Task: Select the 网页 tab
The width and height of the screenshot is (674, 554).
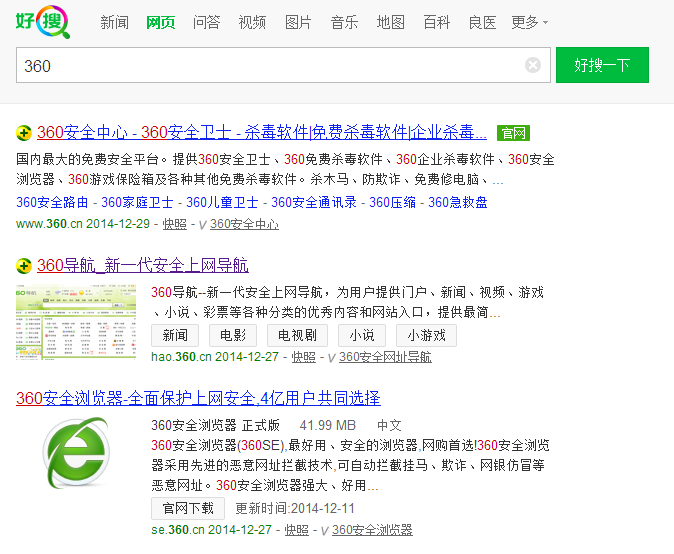Action: tap(160, 22)
